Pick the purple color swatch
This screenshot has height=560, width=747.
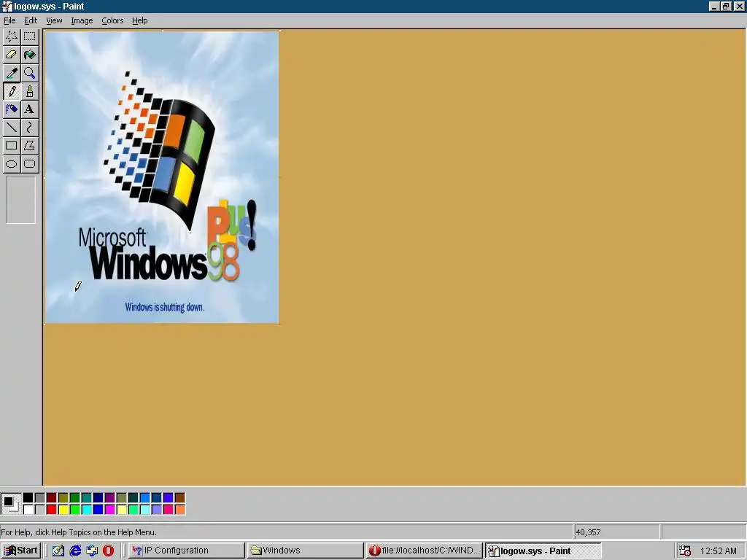point(110,497)
